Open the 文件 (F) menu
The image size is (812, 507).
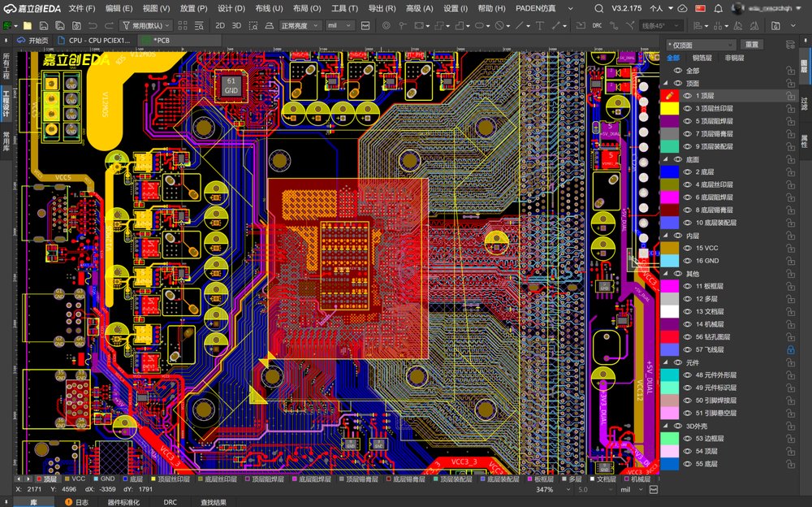point(82,8)
